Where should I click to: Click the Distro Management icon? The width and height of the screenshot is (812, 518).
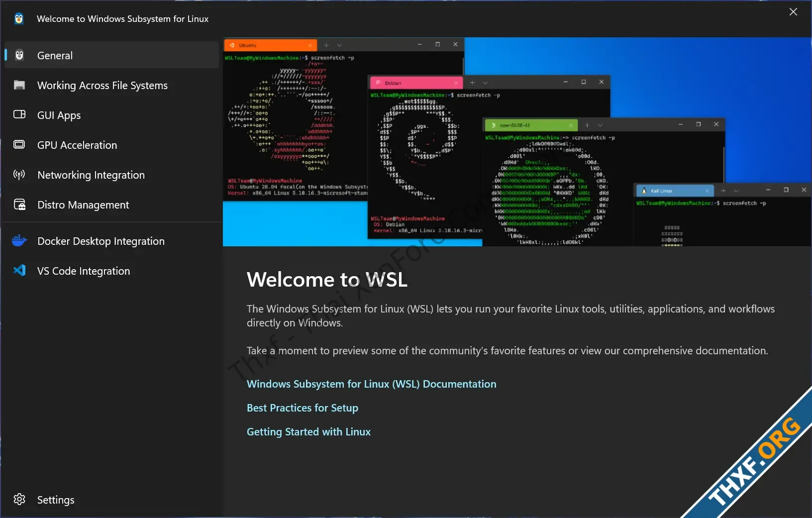[19, 205]
